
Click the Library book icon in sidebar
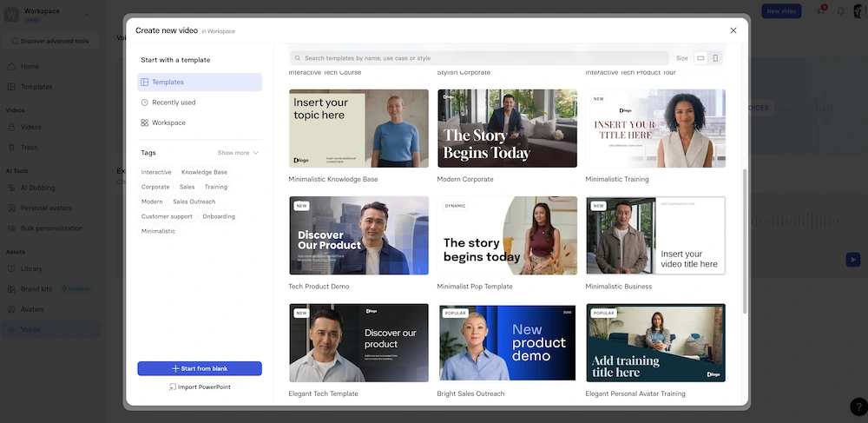11,268
